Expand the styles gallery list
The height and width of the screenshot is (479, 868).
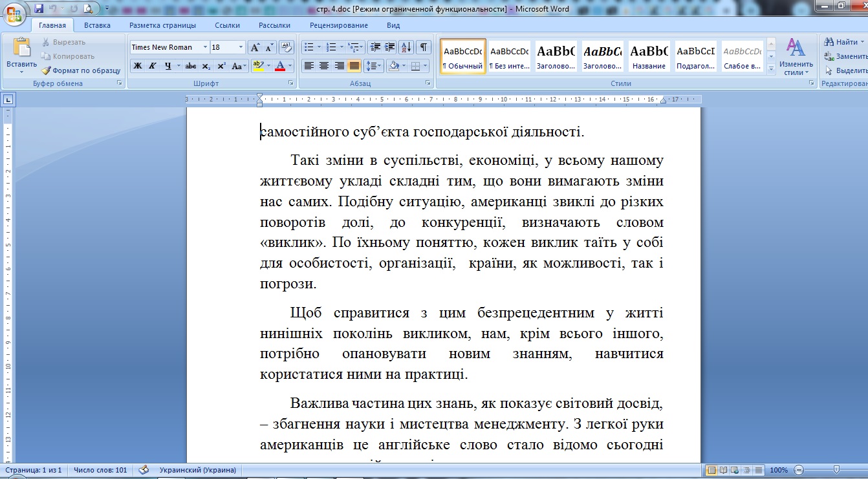[x=771, y=68]
